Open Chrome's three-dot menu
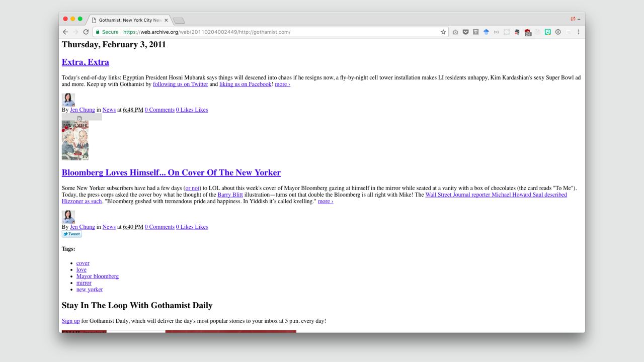This screenshot has height=362, width=644. (579, 32)
